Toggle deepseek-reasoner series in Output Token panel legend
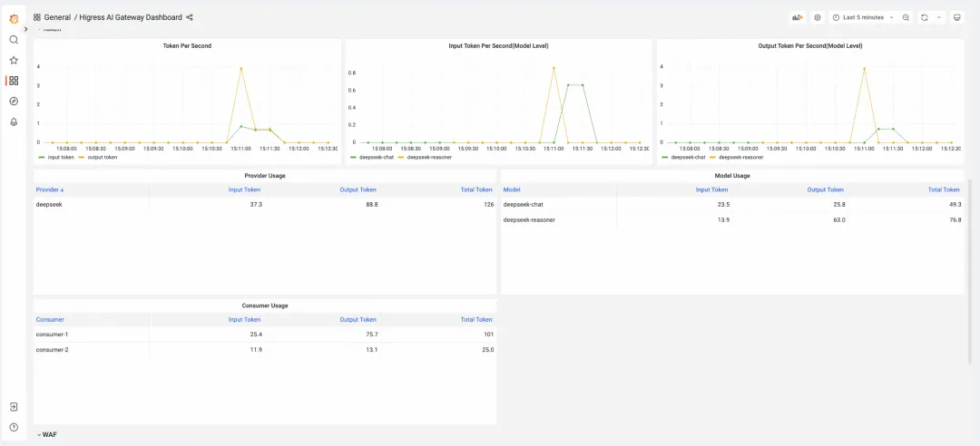Image resolution: width=980 pixels, height=446 pixels. [x=740, y=158]
